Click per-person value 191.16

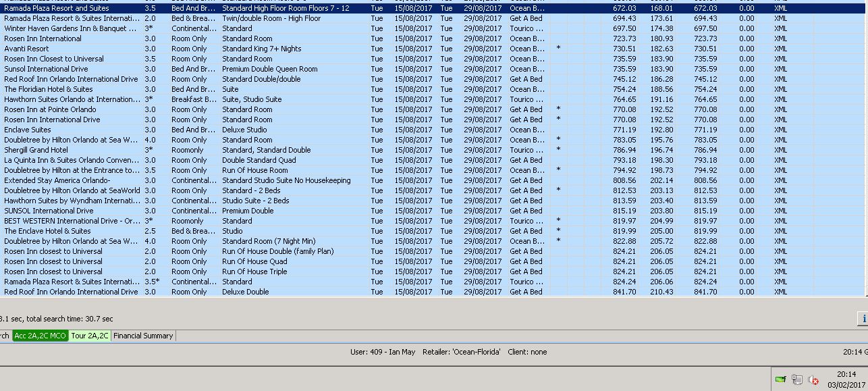click(661, 99)
